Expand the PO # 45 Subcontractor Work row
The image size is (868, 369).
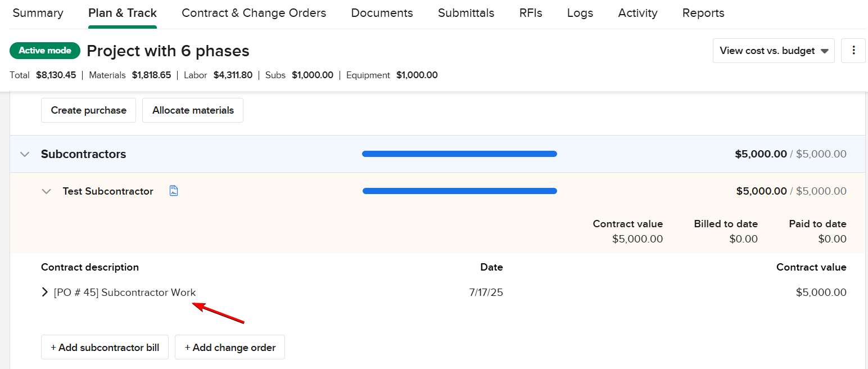pyautogui.click(x=45, y=292)
